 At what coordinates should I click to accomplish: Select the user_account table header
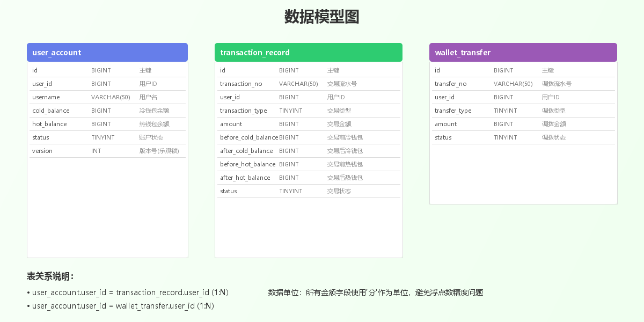(107, 53)
